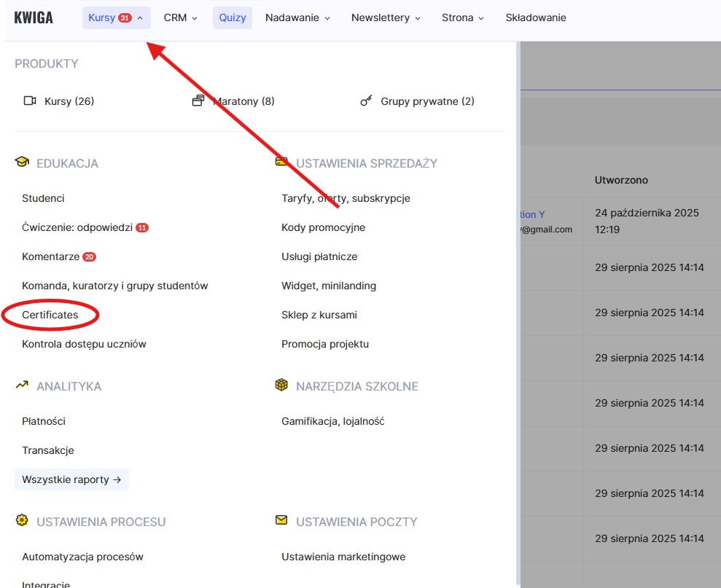721x588 pixels.
Task: Go to Kody promocyjne settings
Action: coord(323,227)
